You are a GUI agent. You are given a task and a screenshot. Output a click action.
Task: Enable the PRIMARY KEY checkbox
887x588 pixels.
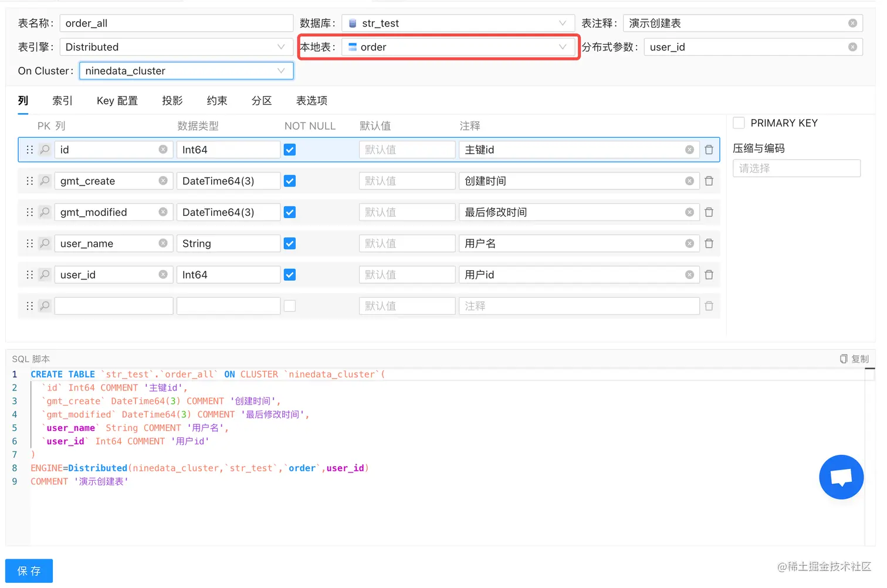pyautogui.click(x=739, y=123)
